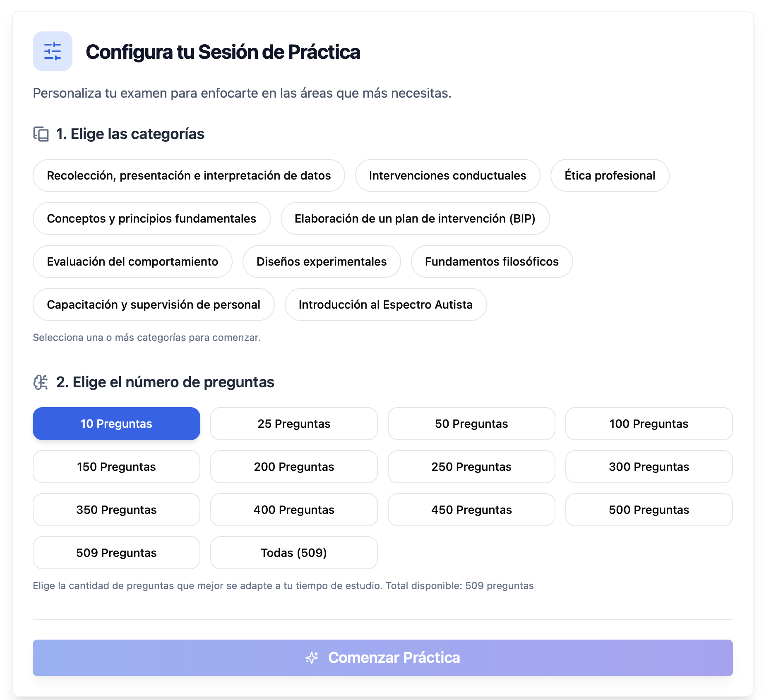Image resolution: width=764 pixels, height=700 pixels.
Task: Select 100 Preguntas option
Action: pyautogui.click(x=649, y=424)
